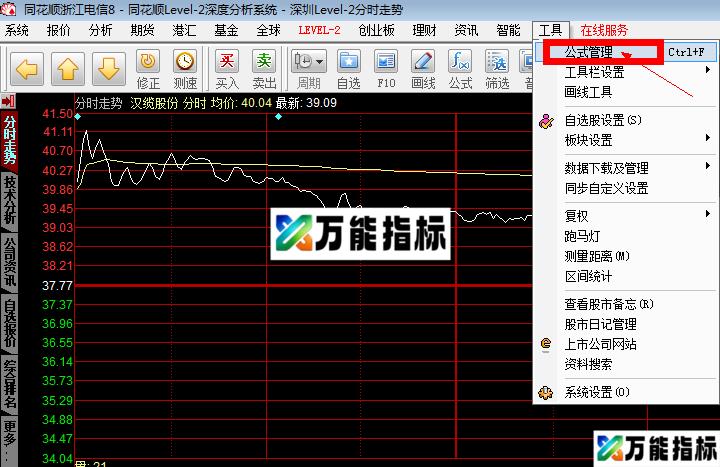Switch to the 分时走势 side tab

click(x=10, y=140)
